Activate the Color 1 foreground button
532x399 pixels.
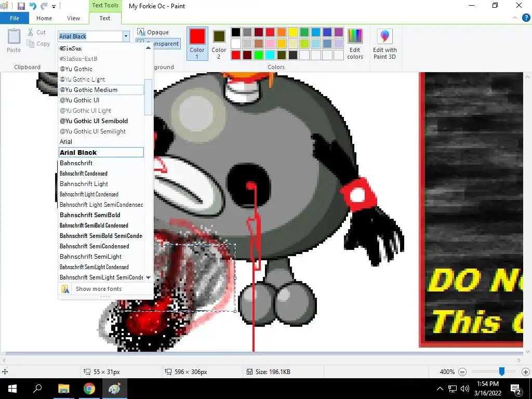pyautogui.click(x=197, y=44)
